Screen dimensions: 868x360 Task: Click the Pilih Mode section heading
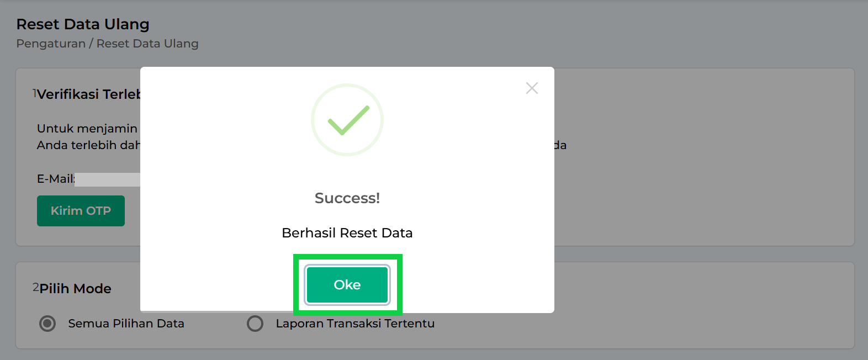[x=76, y=289]
